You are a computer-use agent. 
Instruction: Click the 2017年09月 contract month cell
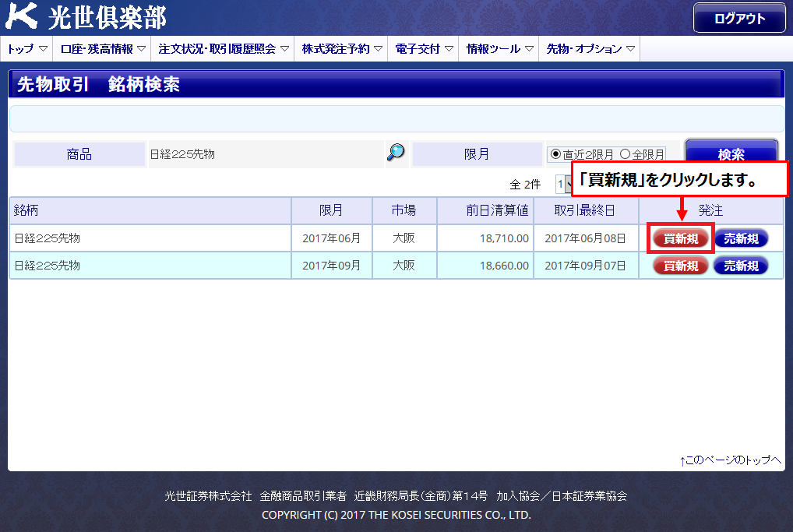[332, 266]
